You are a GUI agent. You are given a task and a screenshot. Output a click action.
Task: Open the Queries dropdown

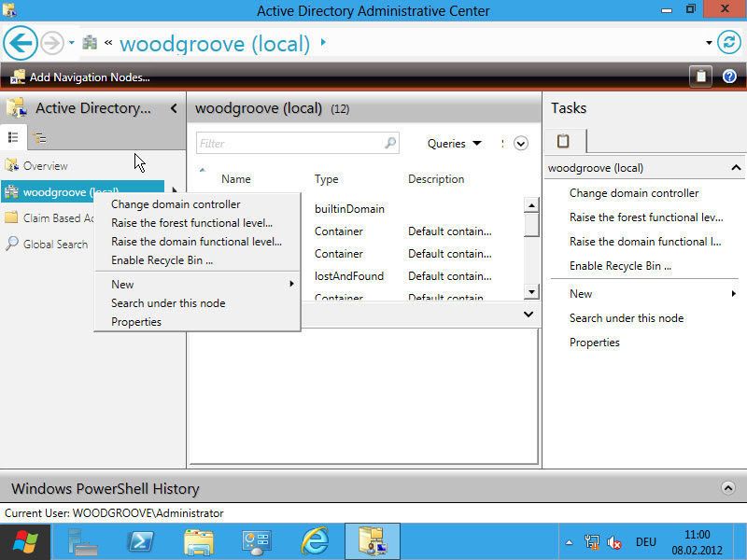pyautogui.click(x=455, y=144)
